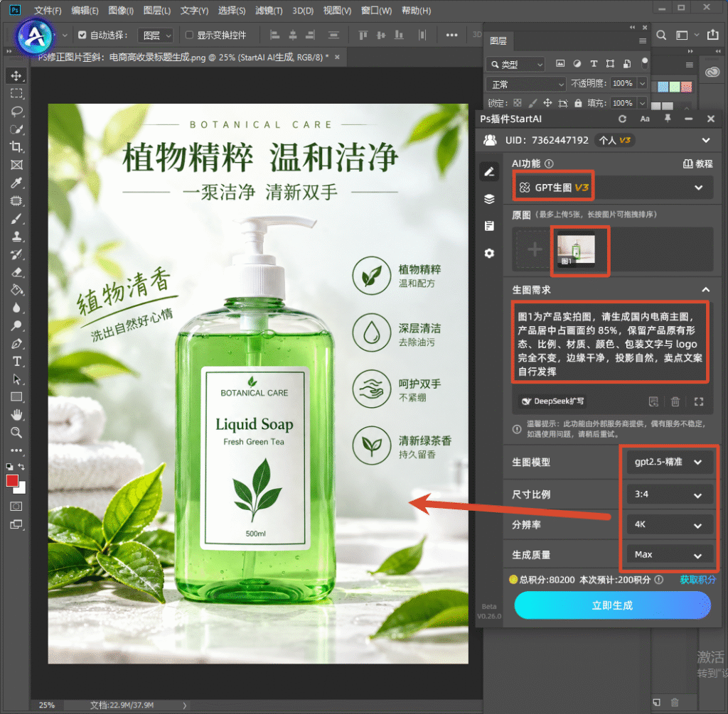Open the 生成质量 Max dropdown
Viewport: 728px width, 714px height.
[x=669, y=555]
